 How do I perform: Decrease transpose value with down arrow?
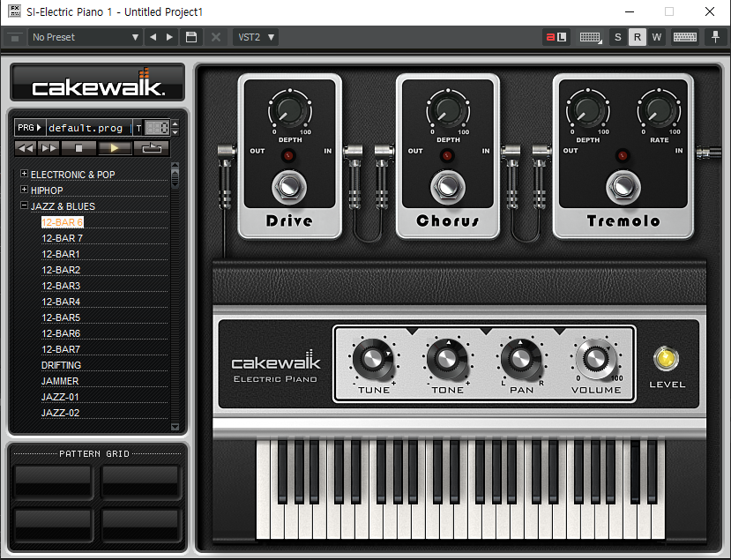coord(175,132)
